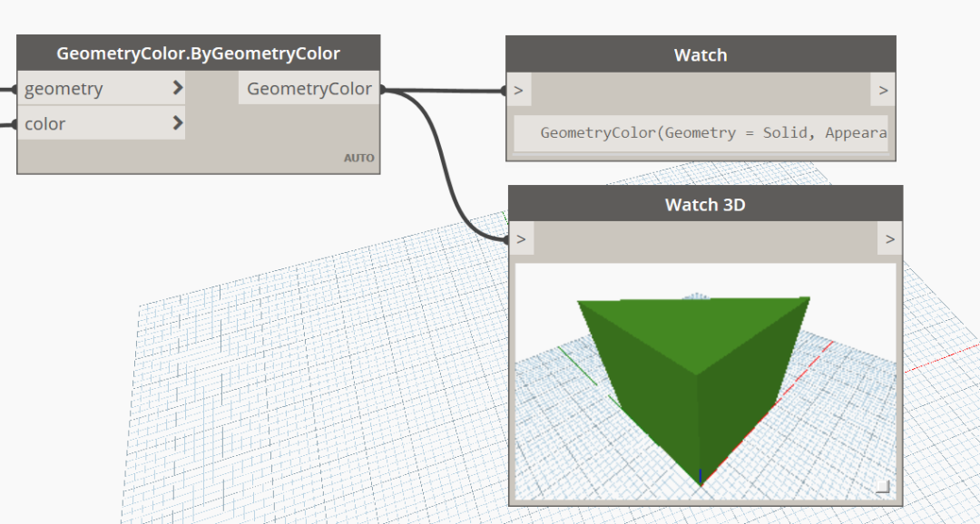Image resolution: width=980 pixels, height=524 pixels.
Task: Click the Watch node output port
Action: tap(883, 90)
